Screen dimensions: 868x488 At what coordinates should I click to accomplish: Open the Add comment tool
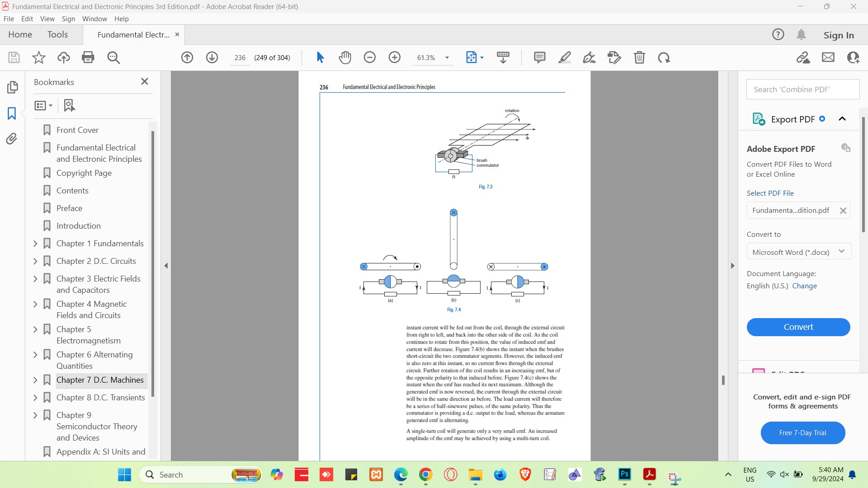point(539,57)
